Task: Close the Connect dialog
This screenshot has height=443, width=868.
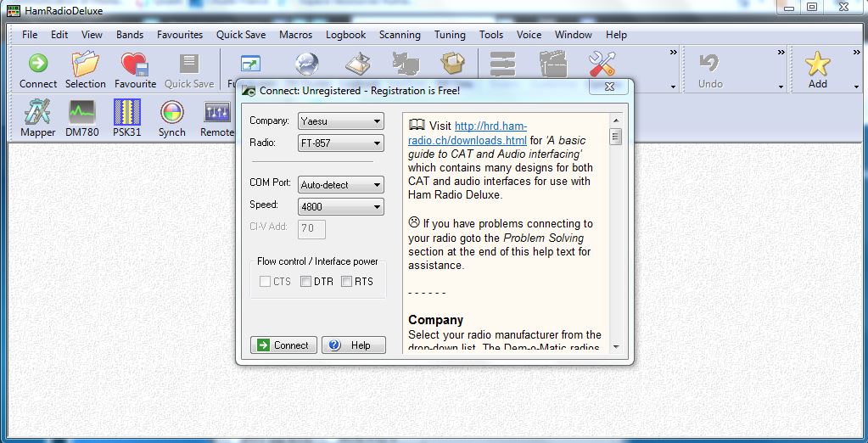Action: pyautogui.click(x=608, y=87)
